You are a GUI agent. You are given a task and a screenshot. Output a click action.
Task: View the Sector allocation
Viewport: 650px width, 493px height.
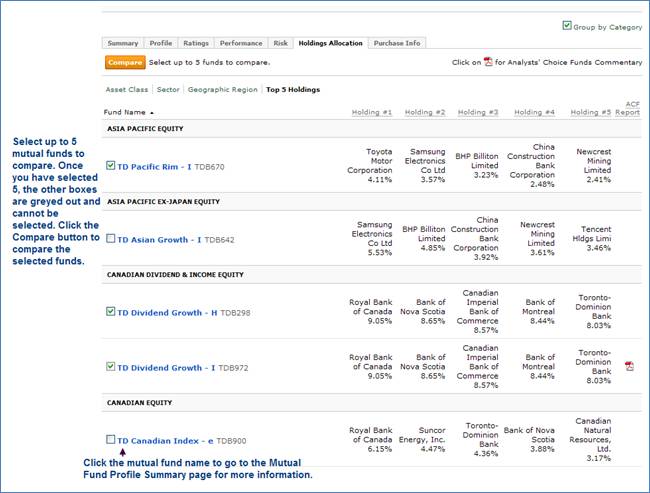pos(168,90)
